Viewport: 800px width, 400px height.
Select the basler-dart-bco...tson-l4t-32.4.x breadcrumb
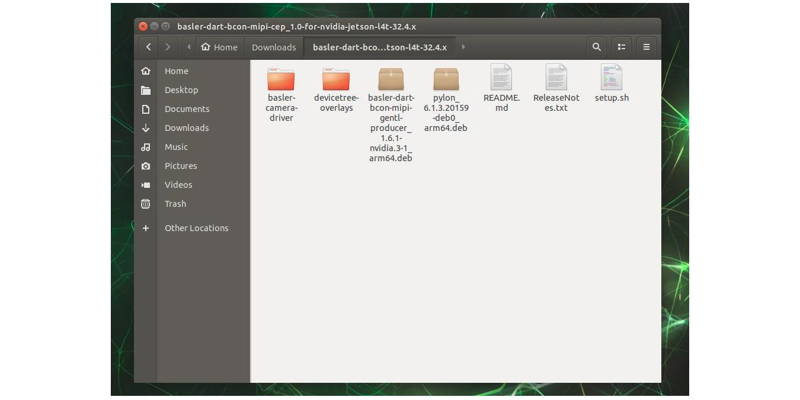pyautogui.click(x=380, y=47)
